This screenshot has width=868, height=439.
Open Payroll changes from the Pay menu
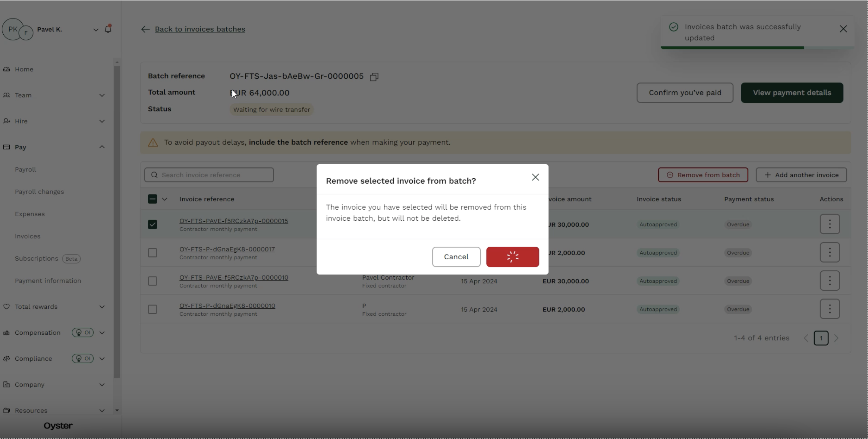(x=39, y=191)
